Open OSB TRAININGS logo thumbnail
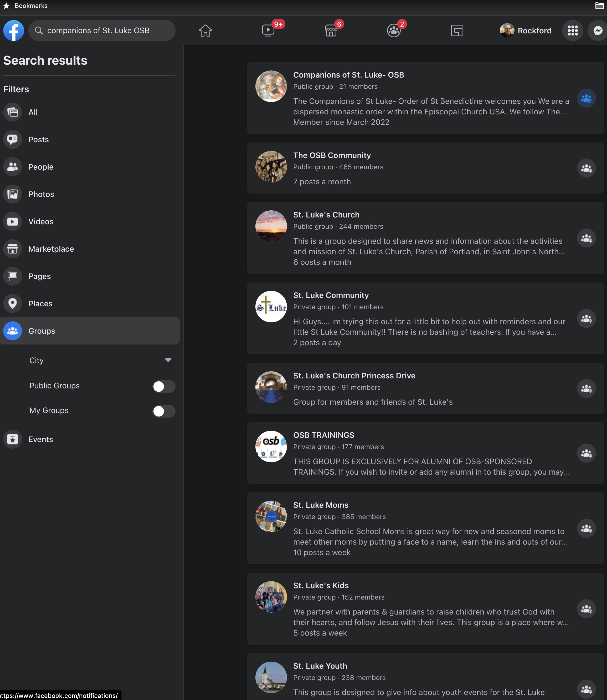 point(271,447)
